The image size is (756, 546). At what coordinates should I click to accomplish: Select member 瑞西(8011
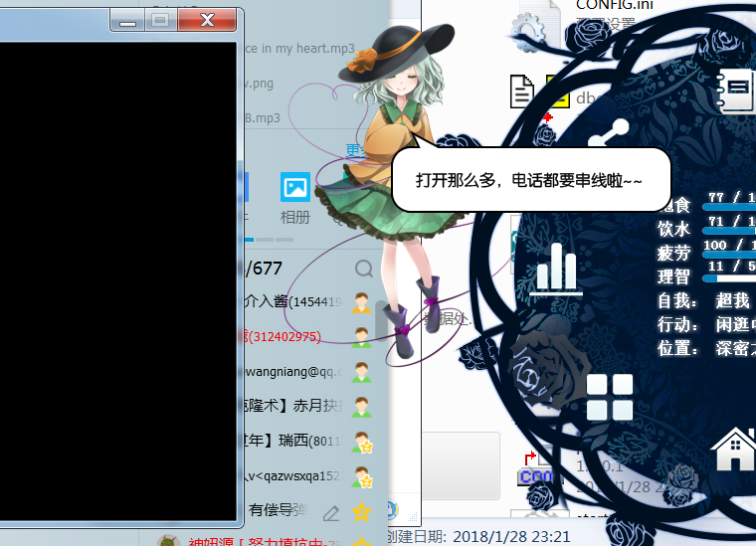[293, 441]
